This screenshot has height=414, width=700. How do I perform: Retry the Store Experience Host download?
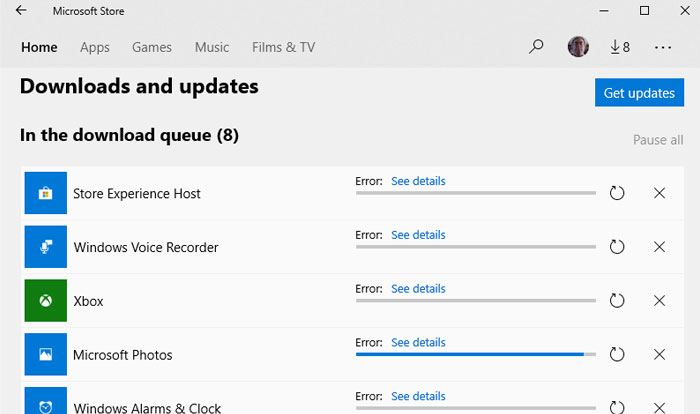[617, 193]
